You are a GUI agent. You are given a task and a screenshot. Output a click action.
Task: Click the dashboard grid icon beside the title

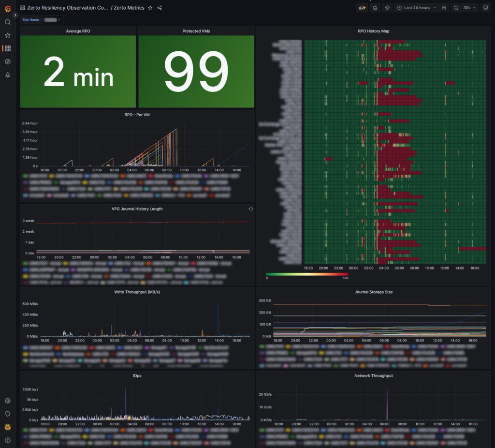tap(22, 8)
